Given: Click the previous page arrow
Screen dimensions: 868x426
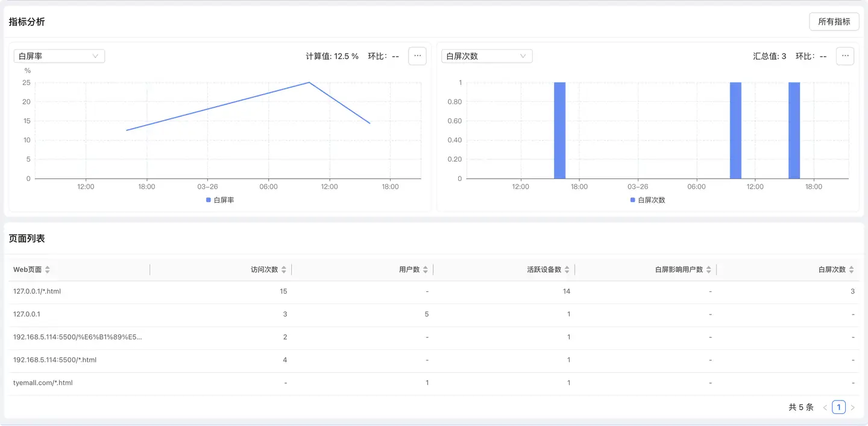Looking at the screenshot, I should (824, 407).
